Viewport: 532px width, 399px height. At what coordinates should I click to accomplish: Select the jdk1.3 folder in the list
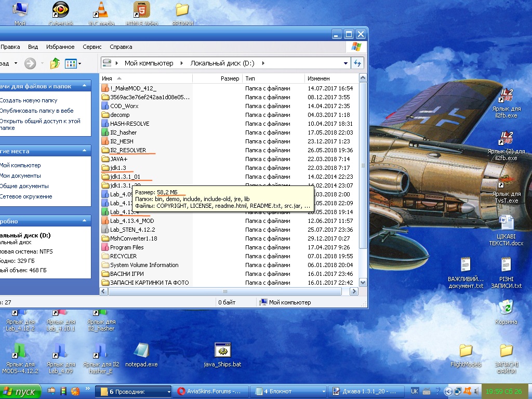tap(118, 168)
